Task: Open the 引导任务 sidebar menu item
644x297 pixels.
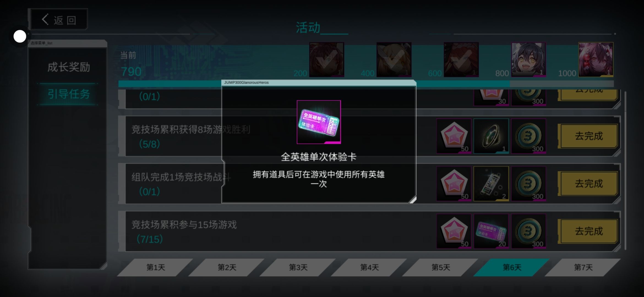Action: coord(69,94)
